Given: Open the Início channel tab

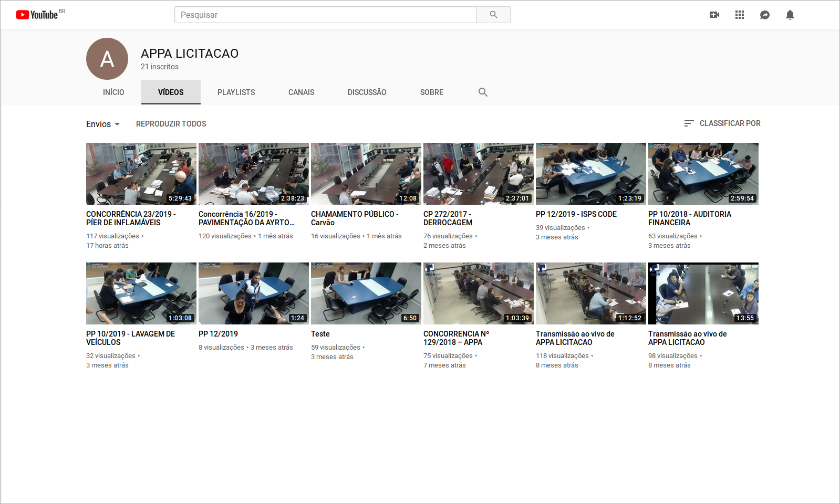Looking at the screenshot, I should tap(113, 92).
